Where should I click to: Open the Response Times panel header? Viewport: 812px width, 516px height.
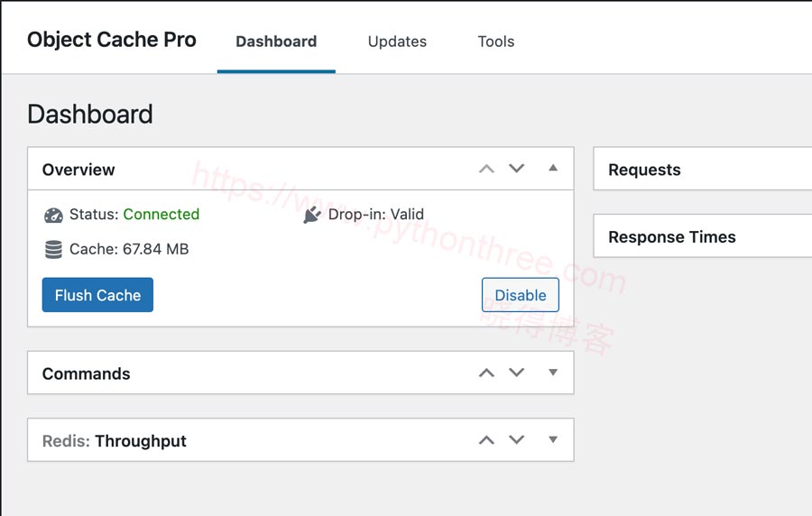point(702,236)
